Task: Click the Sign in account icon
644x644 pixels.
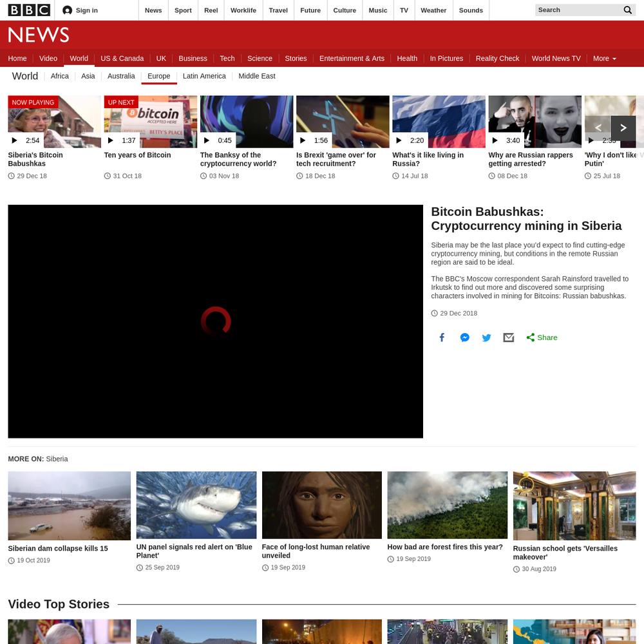Action: [x=68, y=10]
